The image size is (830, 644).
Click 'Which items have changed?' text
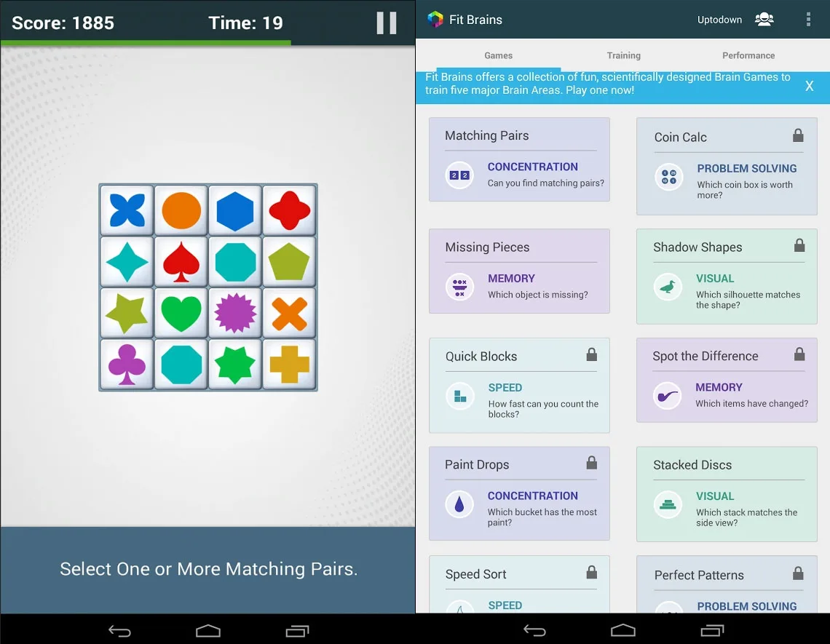pos(751,404)
